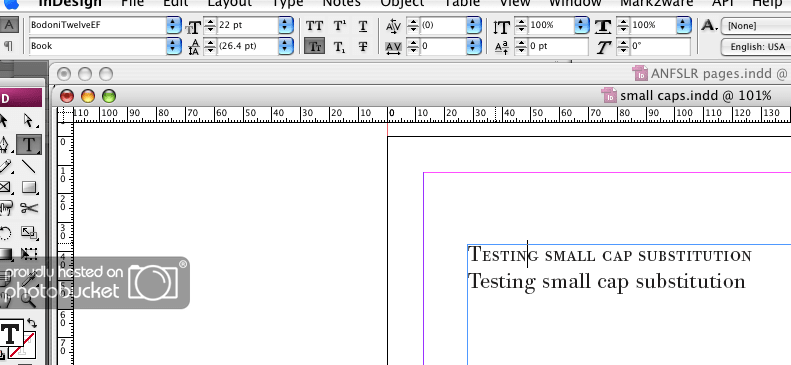The image size is (791, 365).
Task: Toggle All Caps (TT) formatting
Action: [x=314, y=26]
